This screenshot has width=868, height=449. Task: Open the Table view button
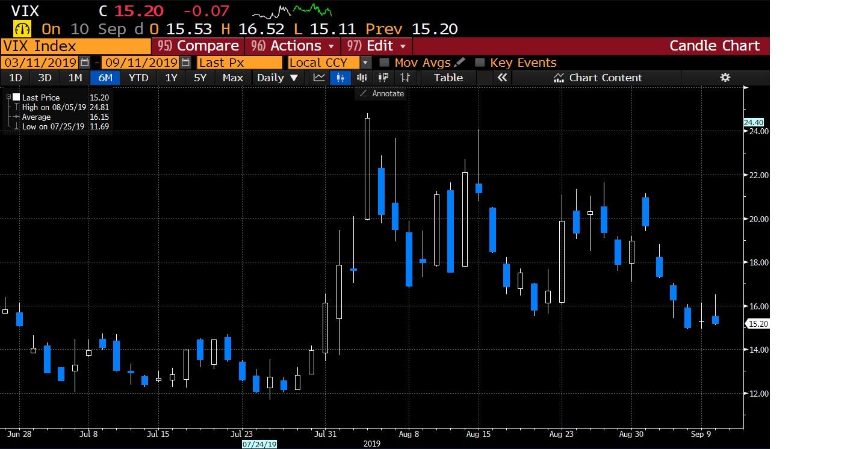click(x=448, y=78)
